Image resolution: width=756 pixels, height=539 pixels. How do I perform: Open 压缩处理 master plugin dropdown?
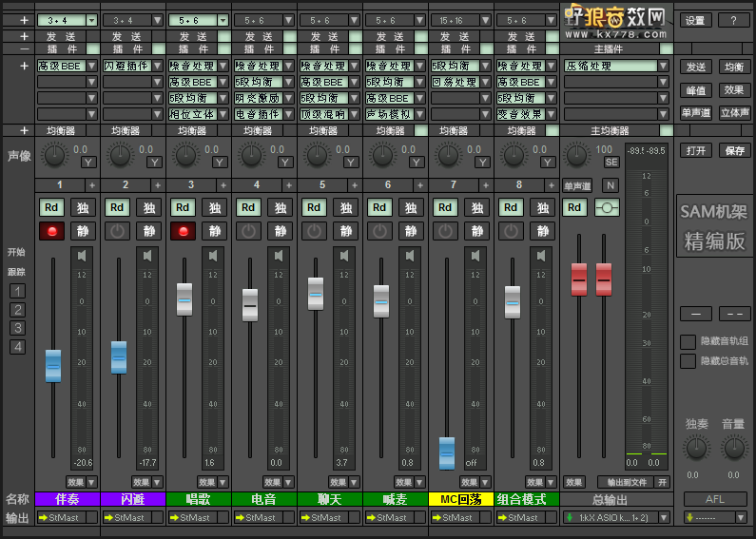pos(664,66)
